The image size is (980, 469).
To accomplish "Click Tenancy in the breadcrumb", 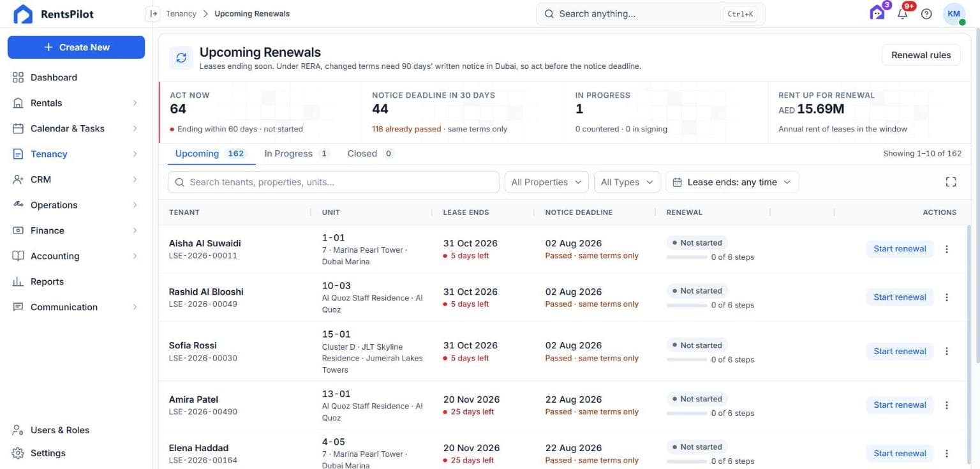I will 181,13.
